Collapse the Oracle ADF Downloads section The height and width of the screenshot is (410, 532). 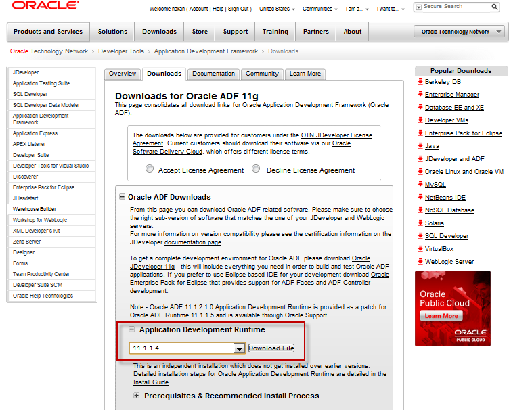pos(122,197)
